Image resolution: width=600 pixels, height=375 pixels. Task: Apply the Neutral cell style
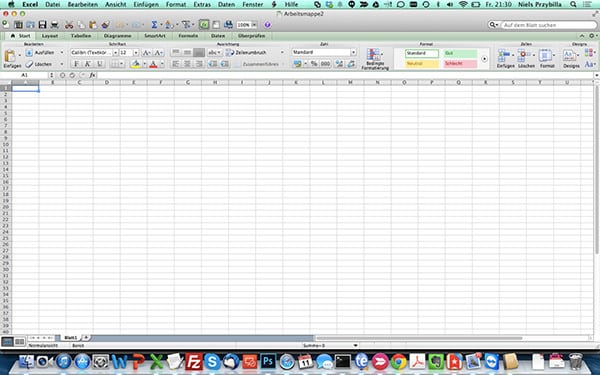tap(422, 64)
